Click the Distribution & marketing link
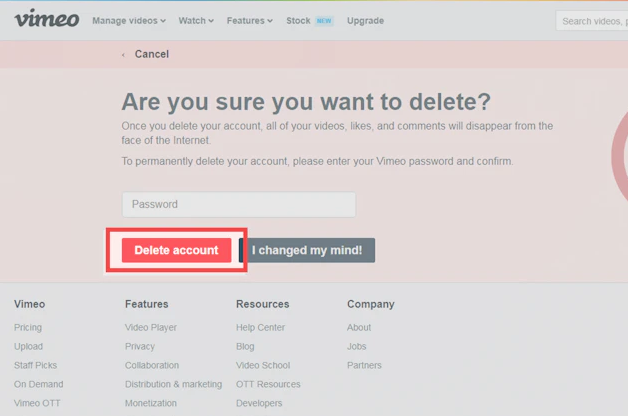This screenshot has width=628, height=416. [x=173, y=384]
